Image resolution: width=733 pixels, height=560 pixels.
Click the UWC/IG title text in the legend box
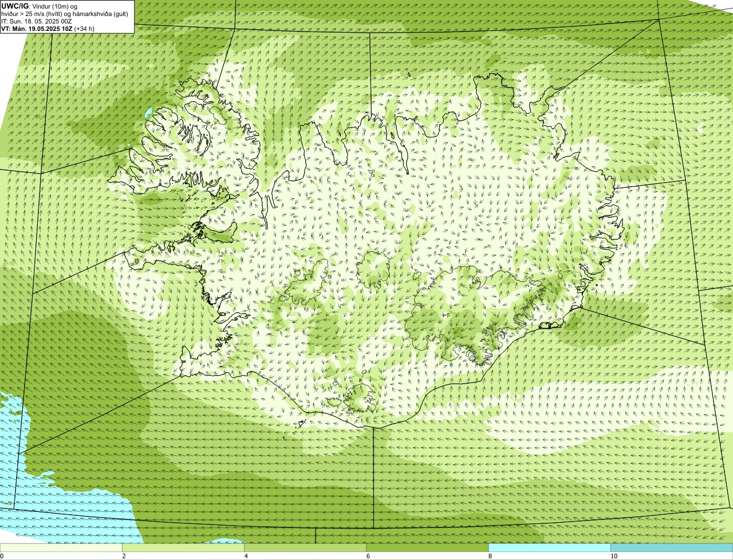tap(14, 6)
